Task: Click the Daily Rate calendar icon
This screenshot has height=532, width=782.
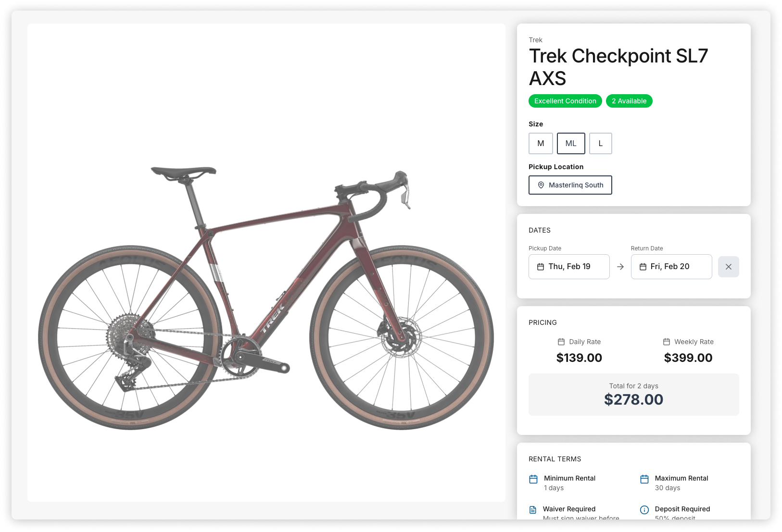Action: click(x=561, y=342)
